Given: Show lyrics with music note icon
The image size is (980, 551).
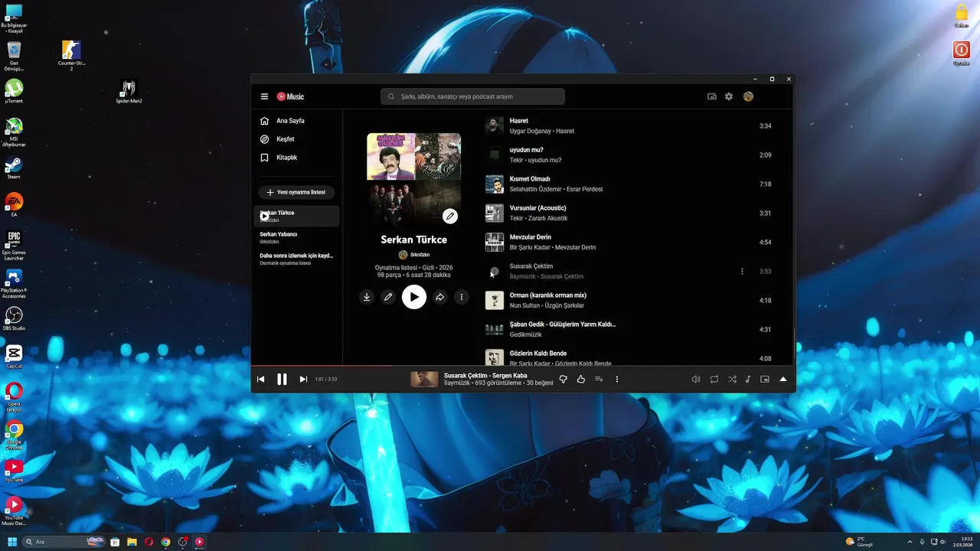Looking at the screenshot, I should (748, 379).
